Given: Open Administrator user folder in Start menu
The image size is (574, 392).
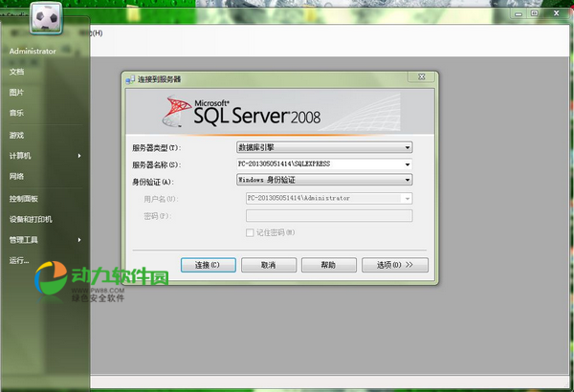Looking at the screenshot, I should [33, 52].
